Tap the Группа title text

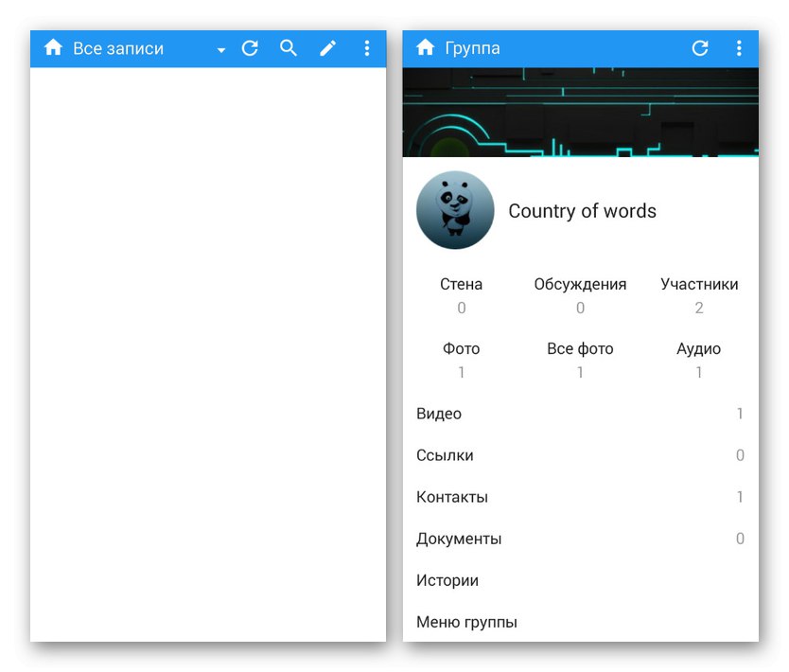472,49
